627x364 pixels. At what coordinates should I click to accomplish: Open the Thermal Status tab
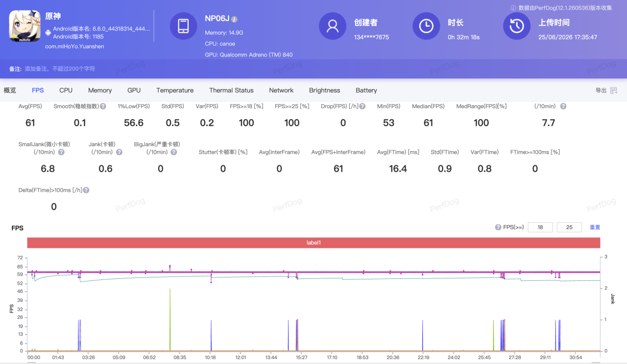pyautogui.click(x=231, y=91)
